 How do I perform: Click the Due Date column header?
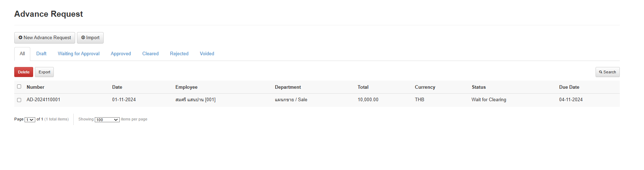(x=569, y=87)
